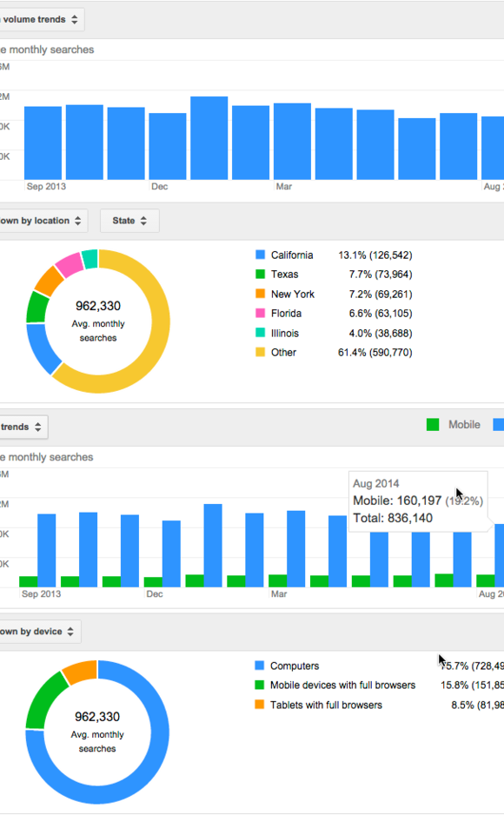Select Texas legend label
Screen dimensions: 504x815
pos(285,274)
